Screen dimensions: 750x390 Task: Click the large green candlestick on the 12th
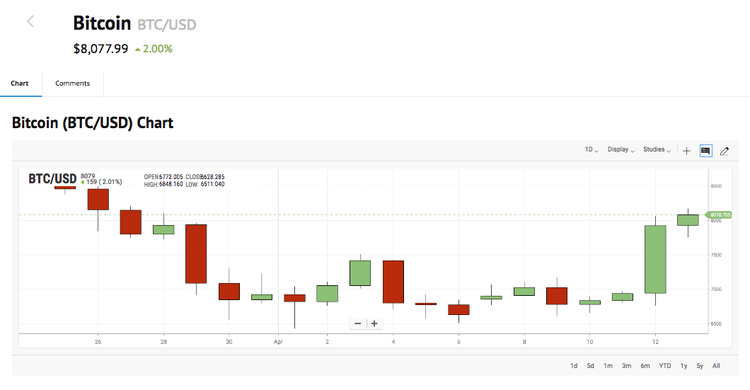[655, 259]
